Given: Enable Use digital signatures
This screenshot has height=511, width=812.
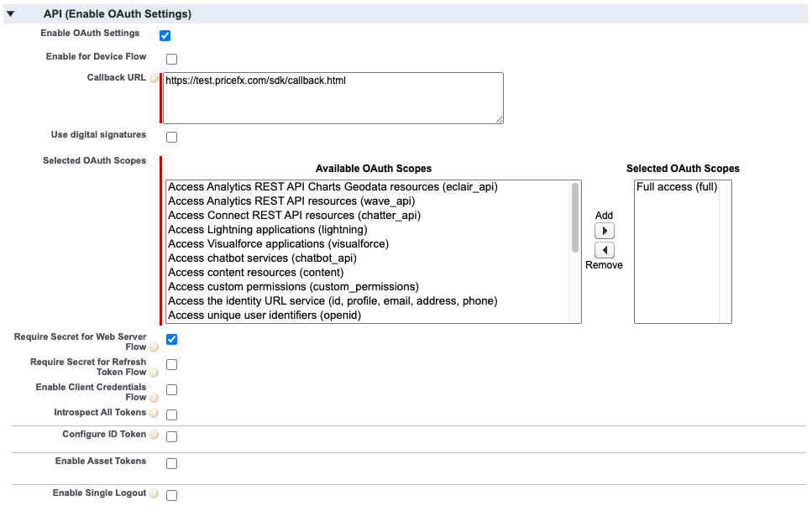Looking at the screenshot, I should pos(171,136).
